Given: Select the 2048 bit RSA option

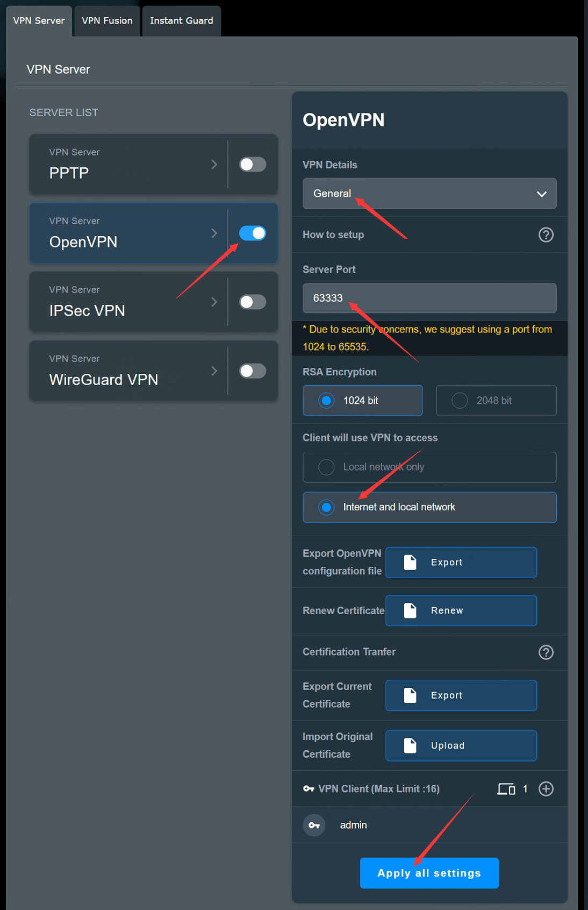Looking at the screenshot, I should [x=496, y=401].
